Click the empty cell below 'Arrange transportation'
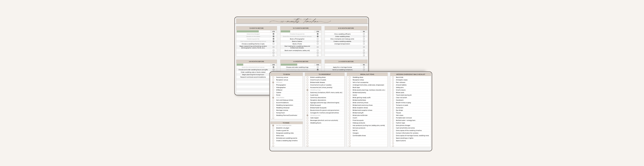Image resolution: width=644 pixels, height=166 pixels. pyautogui.click(x=342, y=47)
